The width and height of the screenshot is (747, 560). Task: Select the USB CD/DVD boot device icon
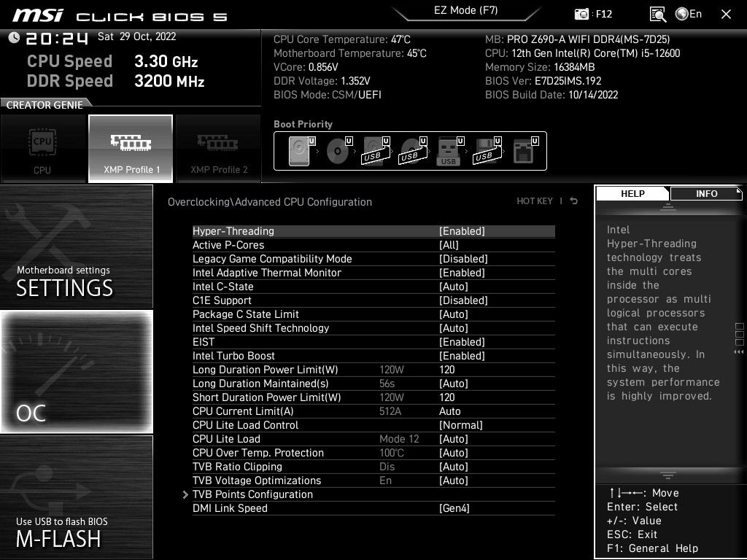point(414,151)
